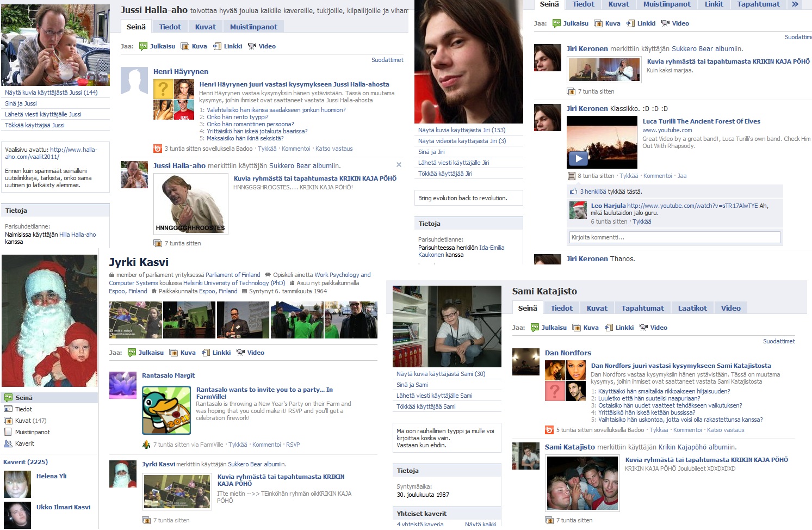812x530 pixels.
Task: Open the Laatikot tab on Sami Katajisto's profile
Action: tap(692, 308)
